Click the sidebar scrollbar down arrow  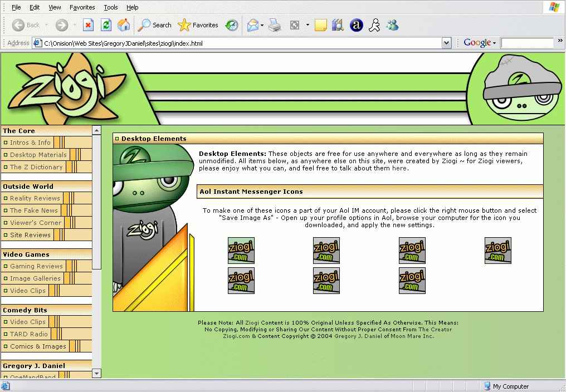96,373
